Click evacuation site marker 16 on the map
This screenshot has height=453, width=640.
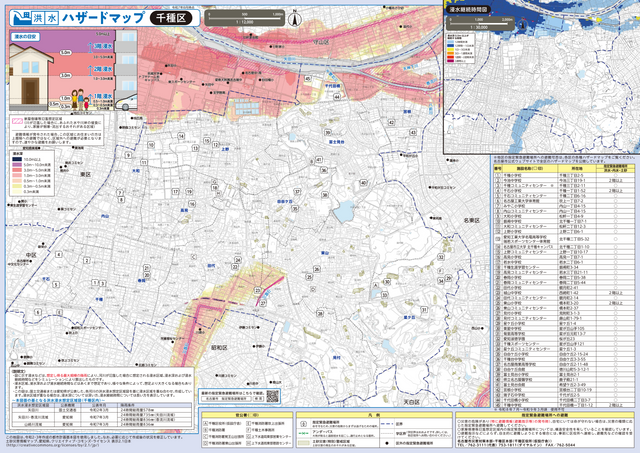pos(192,204)
